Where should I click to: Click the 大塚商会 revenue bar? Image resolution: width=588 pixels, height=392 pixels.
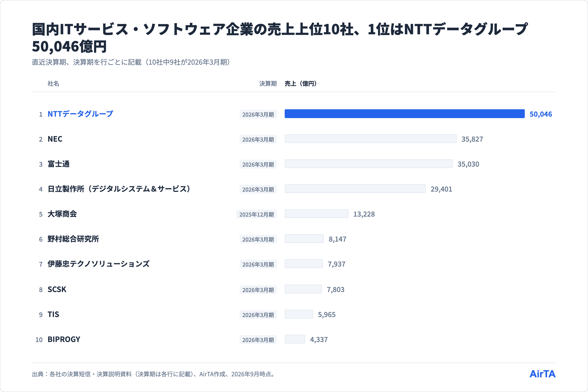pos(316,214)
